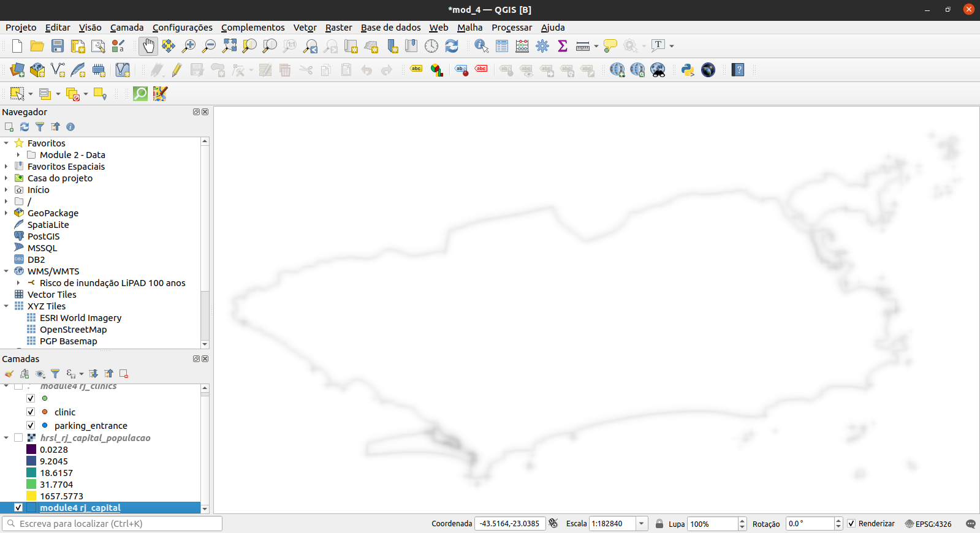This screenshot has width=980, height=533.
Task: Open the Camada menu
Action: tap(127, 28)
